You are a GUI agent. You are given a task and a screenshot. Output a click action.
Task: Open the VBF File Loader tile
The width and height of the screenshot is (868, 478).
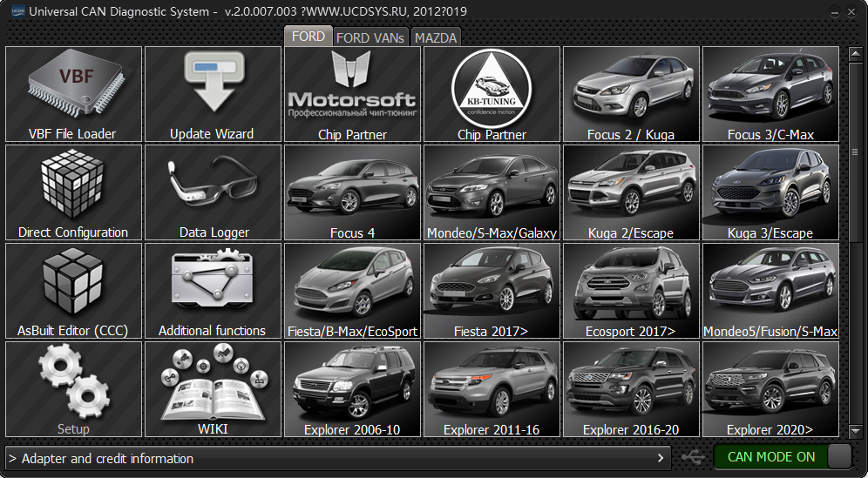pos(73,94)
